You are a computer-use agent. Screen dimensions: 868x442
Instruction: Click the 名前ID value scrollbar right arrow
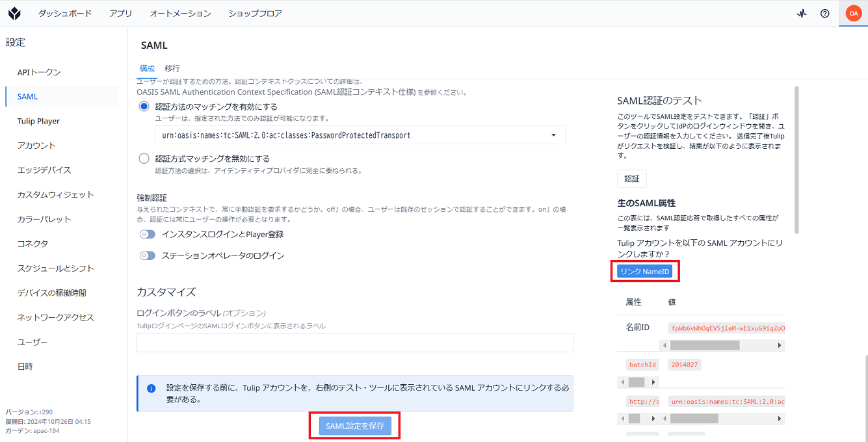[780, 345]
